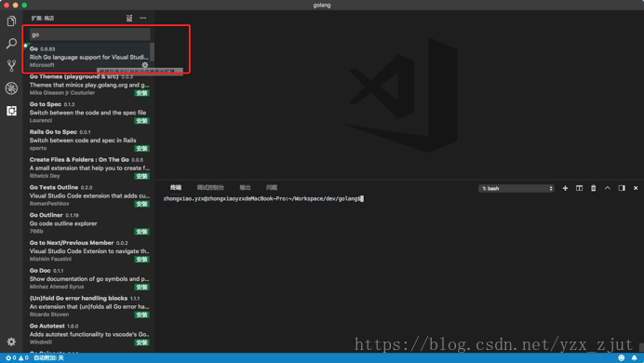This screenshot has width=644, height=363.
Task: Open the feedback smiley in status bar
Action: click(622, 358)
